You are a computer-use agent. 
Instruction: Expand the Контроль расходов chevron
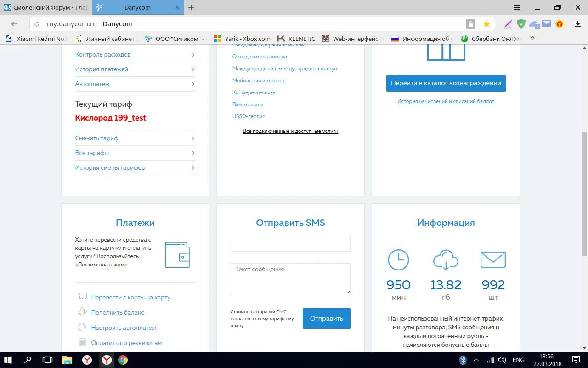(193, 55)
